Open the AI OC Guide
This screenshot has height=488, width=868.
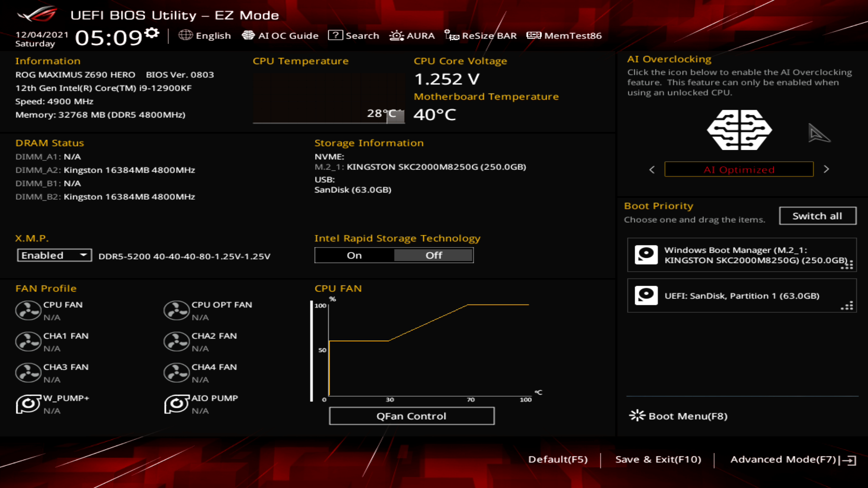[280, 35]
